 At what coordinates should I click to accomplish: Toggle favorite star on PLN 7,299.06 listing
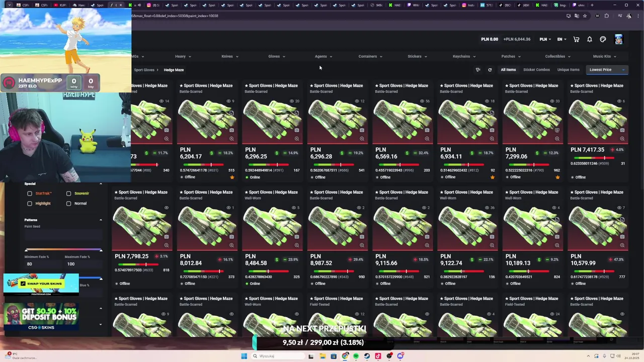557,177
